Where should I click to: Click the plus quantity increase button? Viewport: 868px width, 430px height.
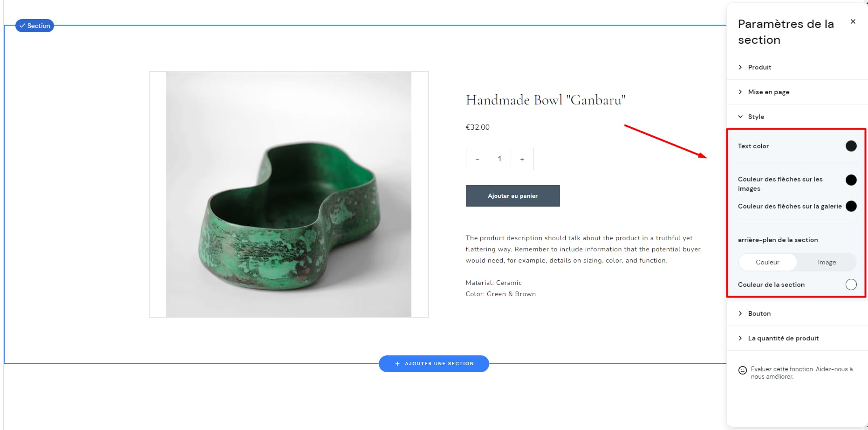click(x=522, y=160)
